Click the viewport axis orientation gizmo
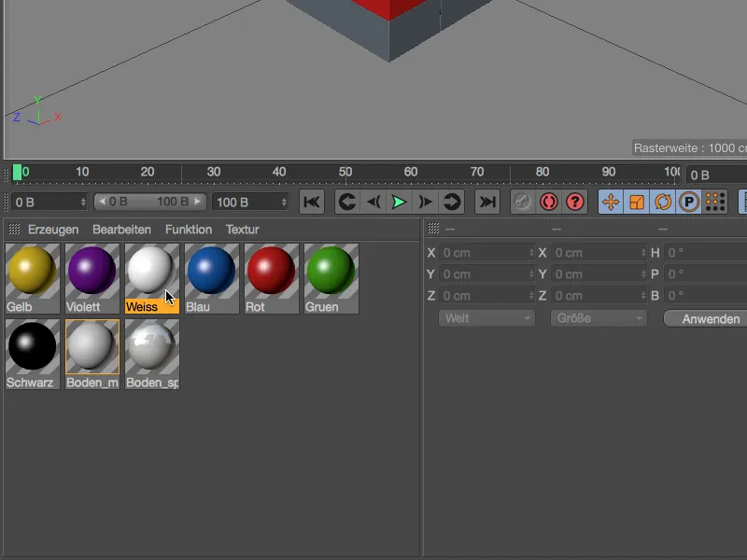This screenshot has width=747, height=560. pyautogui.click(x=37, y=111)
